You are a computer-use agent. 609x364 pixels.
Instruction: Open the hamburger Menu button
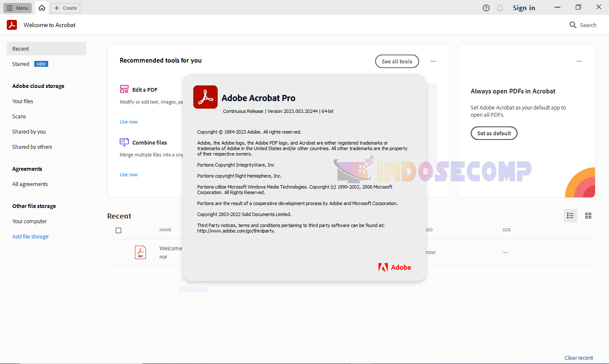[18, 8]
